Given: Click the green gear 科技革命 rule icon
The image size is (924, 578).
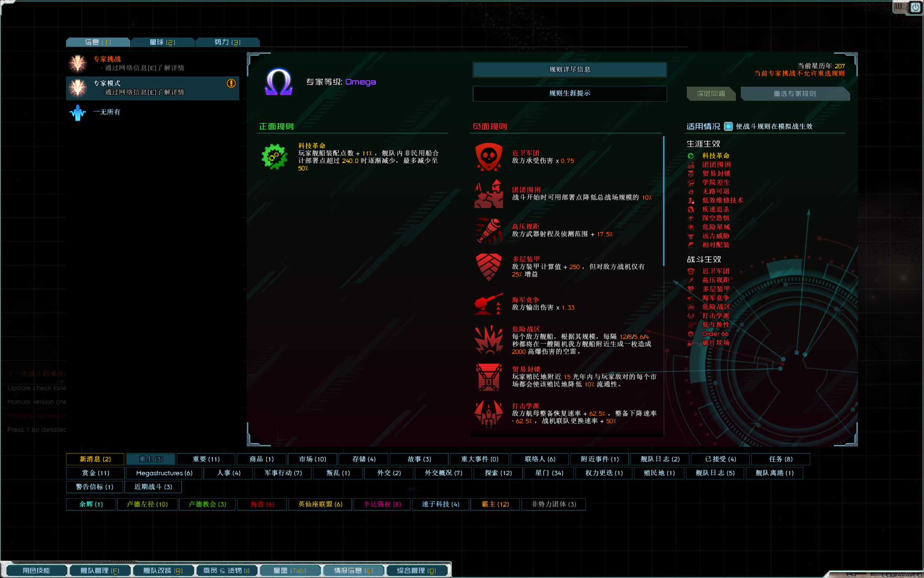Looking at the screenshot, I should [274, 156].
